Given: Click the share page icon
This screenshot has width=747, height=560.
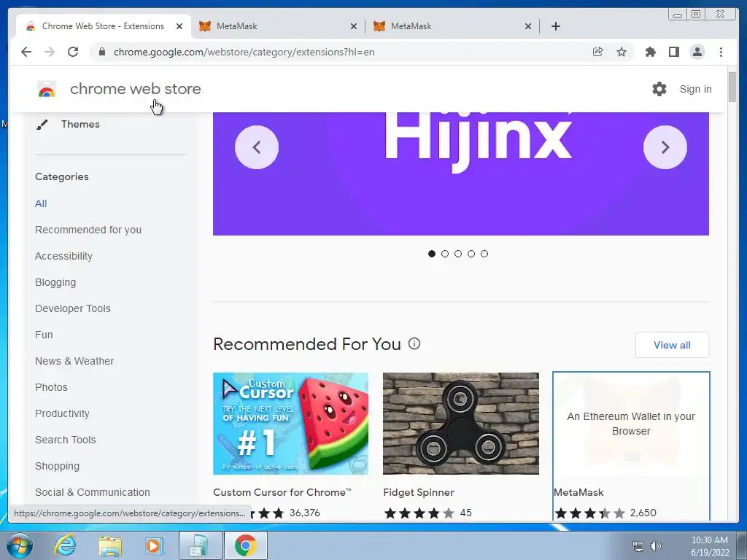Looking at the screenshot, I should point(598,52).
